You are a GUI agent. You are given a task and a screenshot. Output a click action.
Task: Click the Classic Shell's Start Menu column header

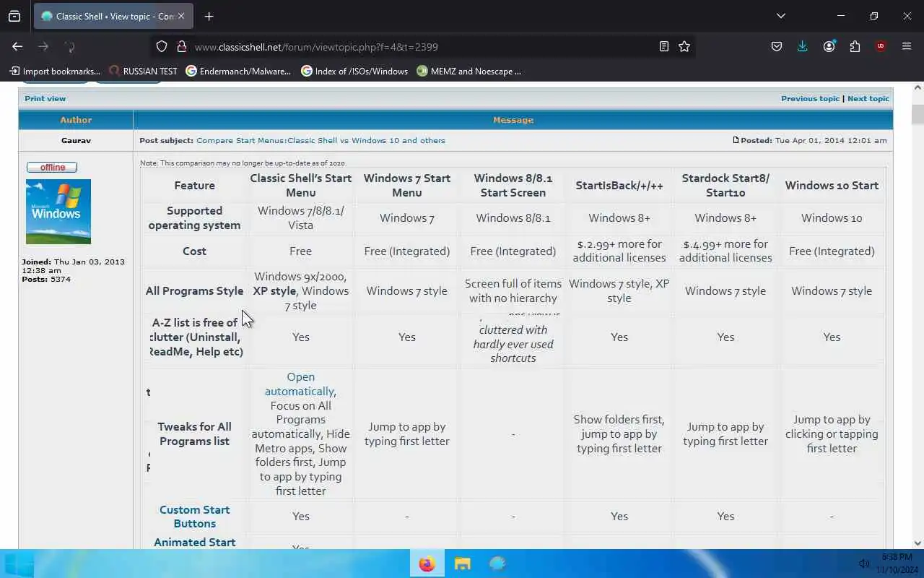point(300,185)
